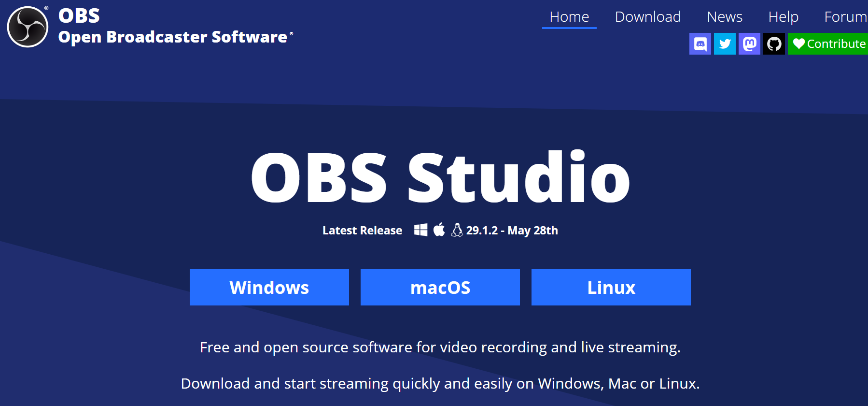Download OBS for Windows
Image resolution: width=868 pixels, height=406 pixels.
click(269, 287)
